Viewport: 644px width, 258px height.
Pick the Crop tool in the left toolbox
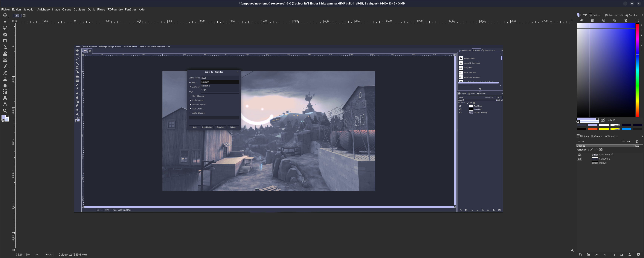5,41
